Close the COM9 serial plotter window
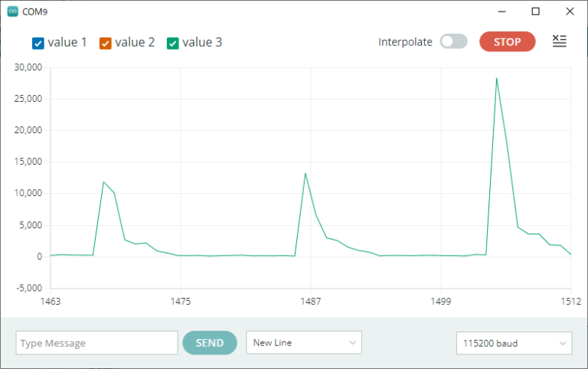The width and height of the screenshot is (588, 369). tap(569, 11)
